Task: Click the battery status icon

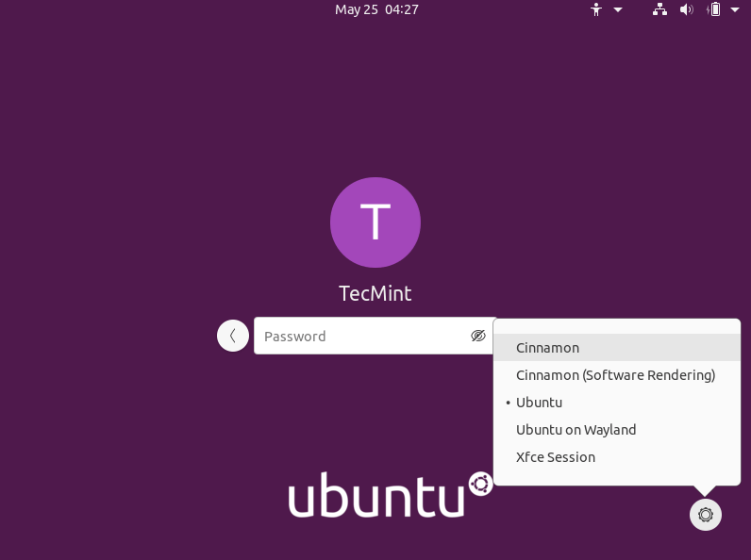Action: point(713,9)
